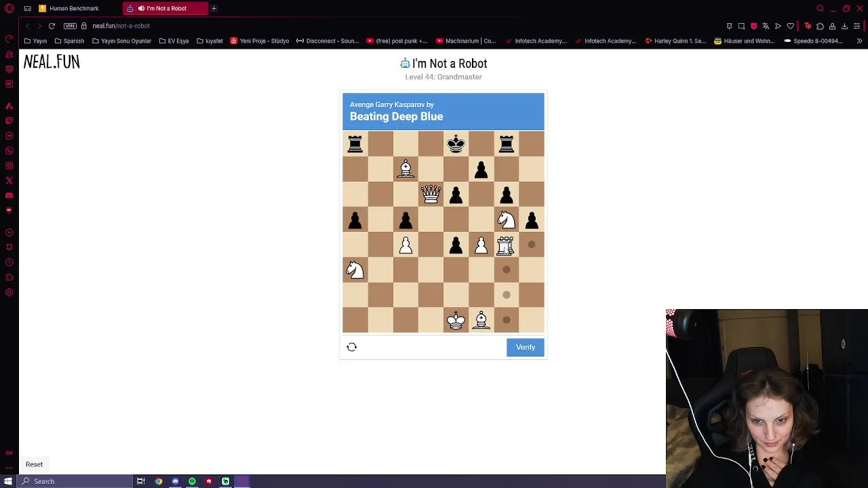
Task: Open the translate page icon
Action: tap(766, 26)
